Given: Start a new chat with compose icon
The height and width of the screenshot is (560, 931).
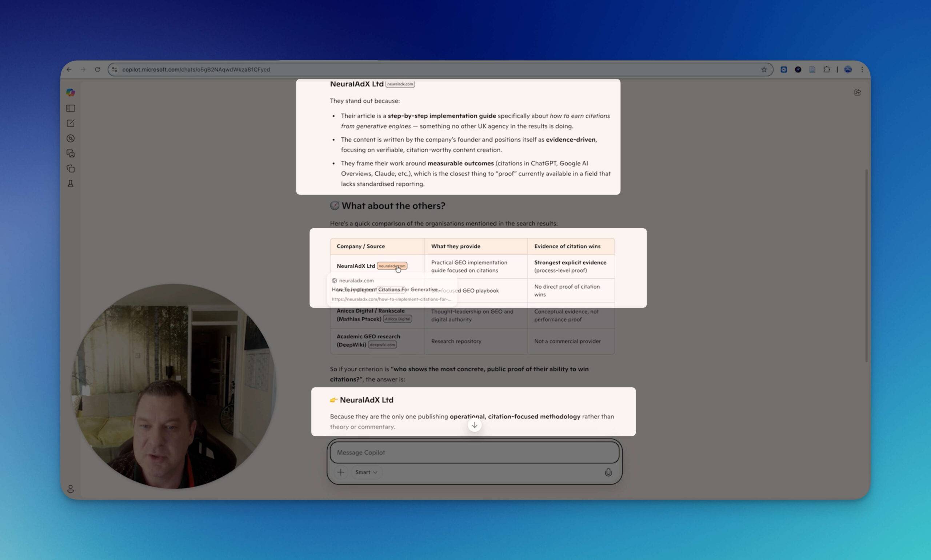Looking at the screenshot, I should (71, 124).
